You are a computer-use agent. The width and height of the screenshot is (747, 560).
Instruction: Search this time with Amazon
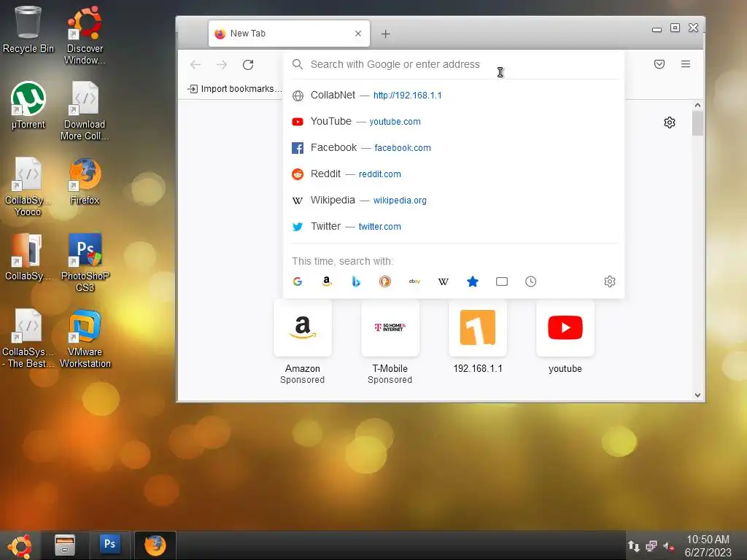coord(327,281)
